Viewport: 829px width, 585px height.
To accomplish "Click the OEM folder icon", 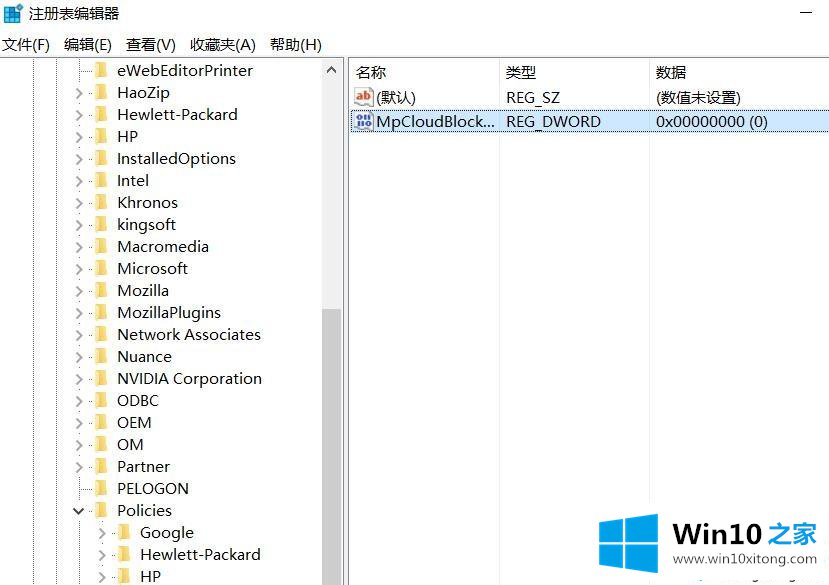I will point(102,422).
